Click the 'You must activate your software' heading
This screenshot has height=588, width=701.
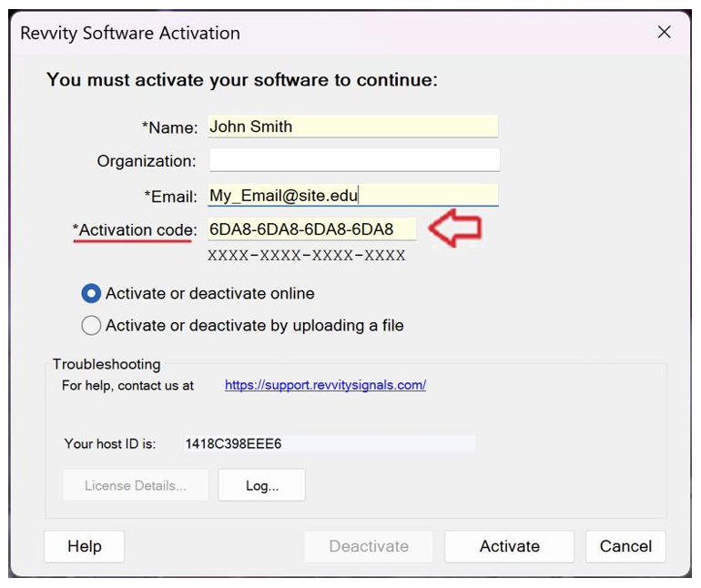(242, 80)
